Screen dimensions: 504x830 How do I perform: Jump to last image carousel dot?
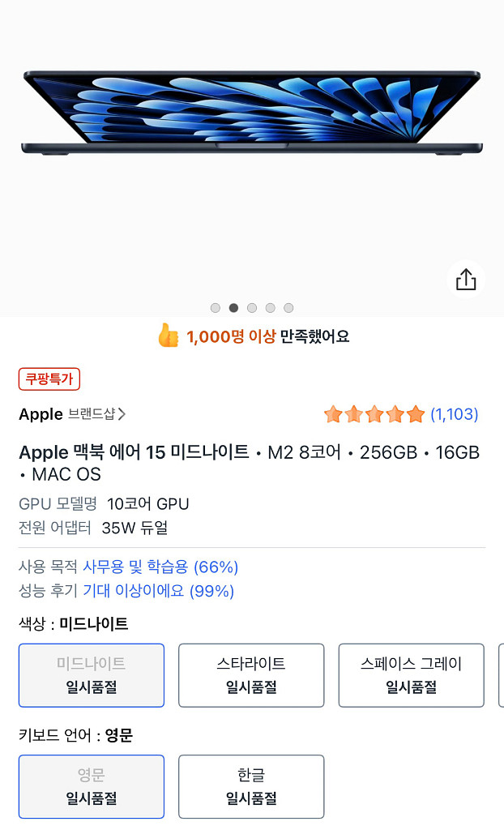(288, 308)
